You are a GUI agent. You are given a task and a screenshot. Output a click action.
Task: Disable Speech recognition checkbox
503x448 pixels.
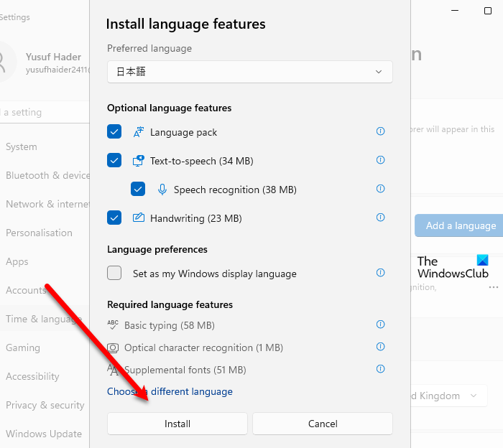coord(138,189)
